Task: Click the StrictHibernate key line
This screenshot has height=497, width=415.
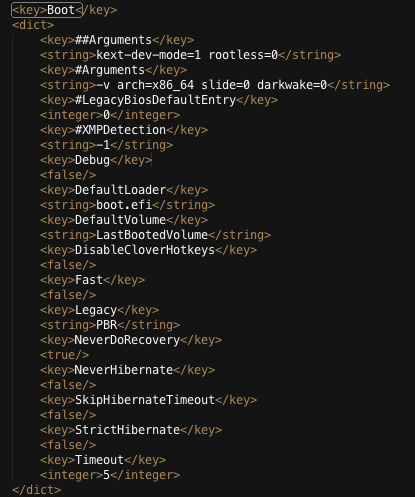Action: [x=131, y=430]
